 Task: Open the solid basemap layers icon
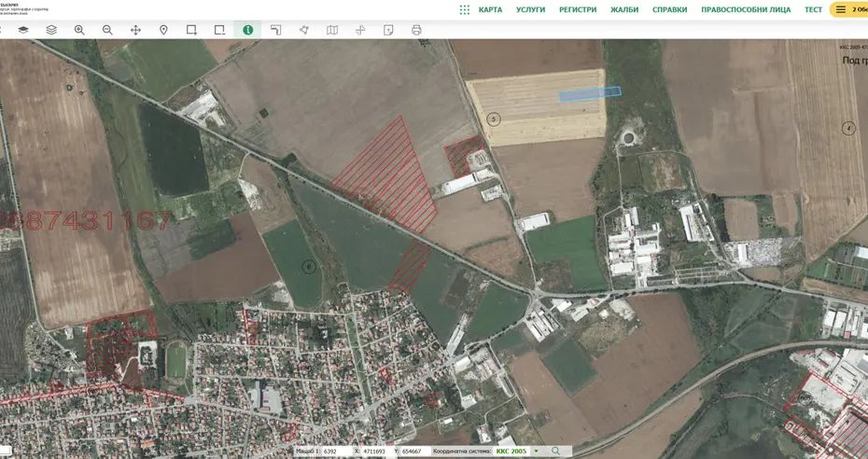(23, 30)
